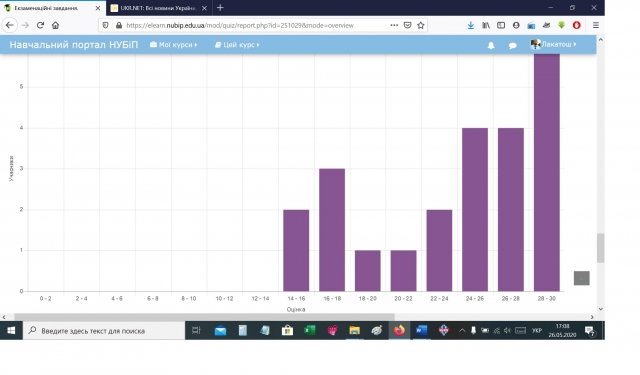This screenshot has width=640, height=375.
Task: Open the Лакатош user menu
Action: coord(553,44)
